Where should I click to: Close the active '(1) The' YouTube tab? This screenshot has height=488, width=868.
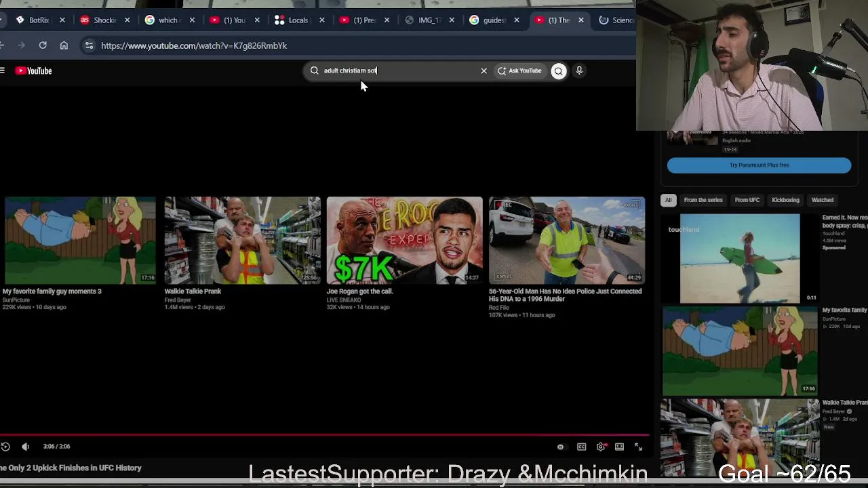point(581,20)
